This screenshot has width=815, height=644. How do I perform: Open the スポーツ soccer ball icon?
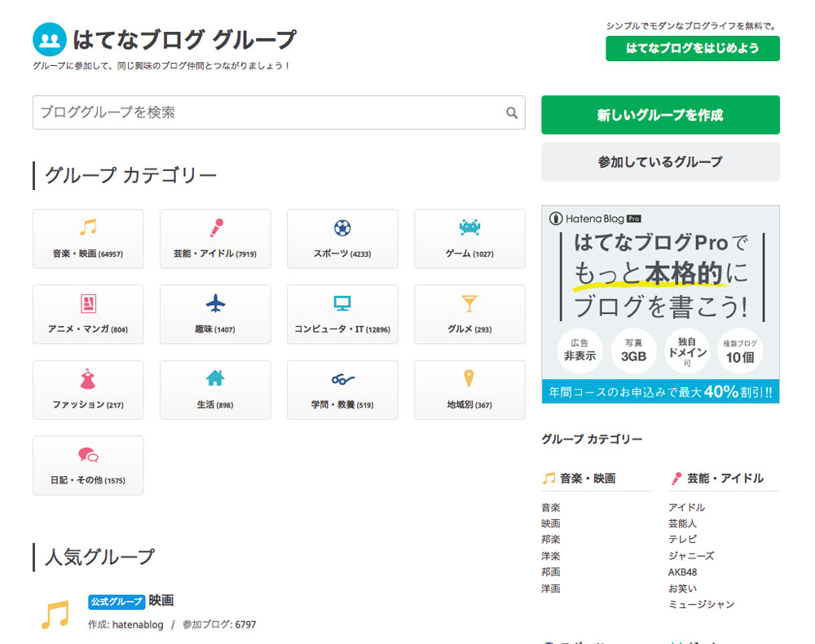tap(342, 227)
